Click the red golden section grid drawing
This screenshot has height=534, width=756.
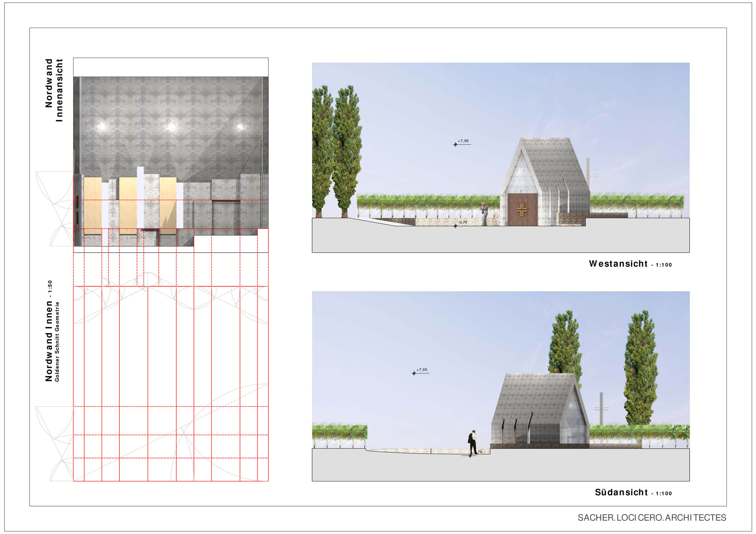(171, 384)
